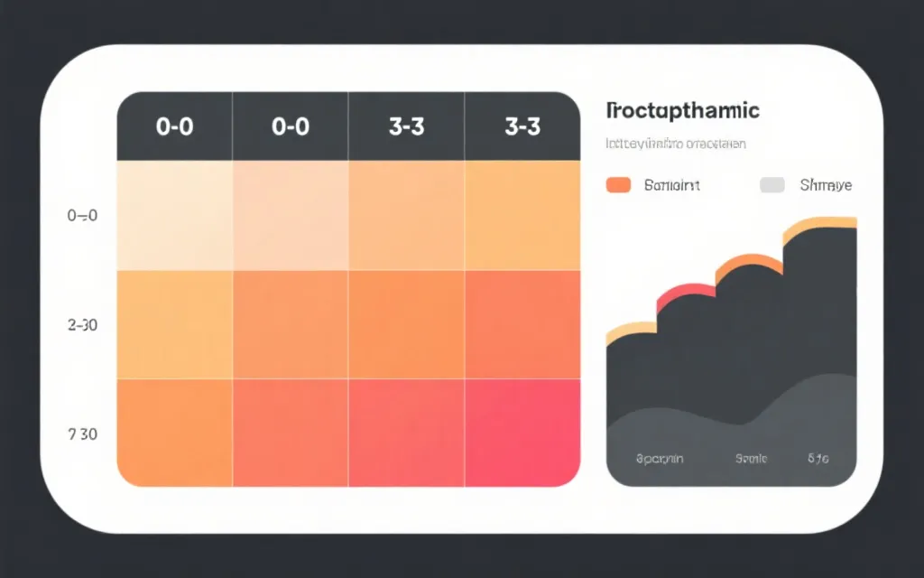Click the red segment on the area chart
Screen dimensions: 924x578
[684, 292]
